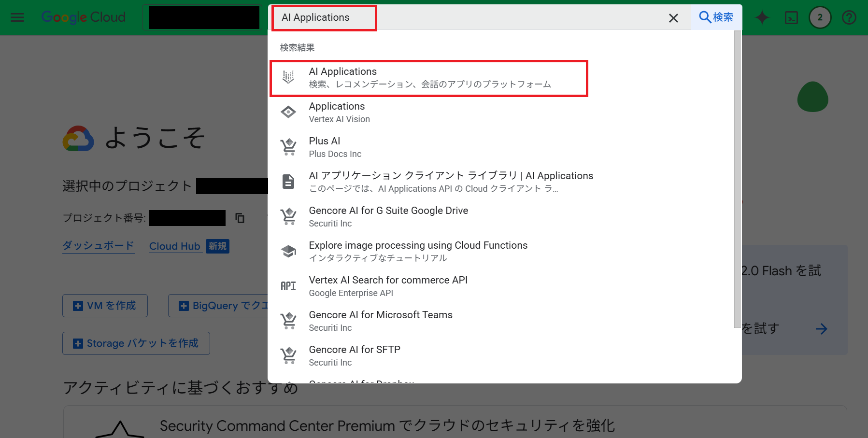Select Gencore AI for Microsoft Teams result
The image size is (868, 438).
[501, 321]
